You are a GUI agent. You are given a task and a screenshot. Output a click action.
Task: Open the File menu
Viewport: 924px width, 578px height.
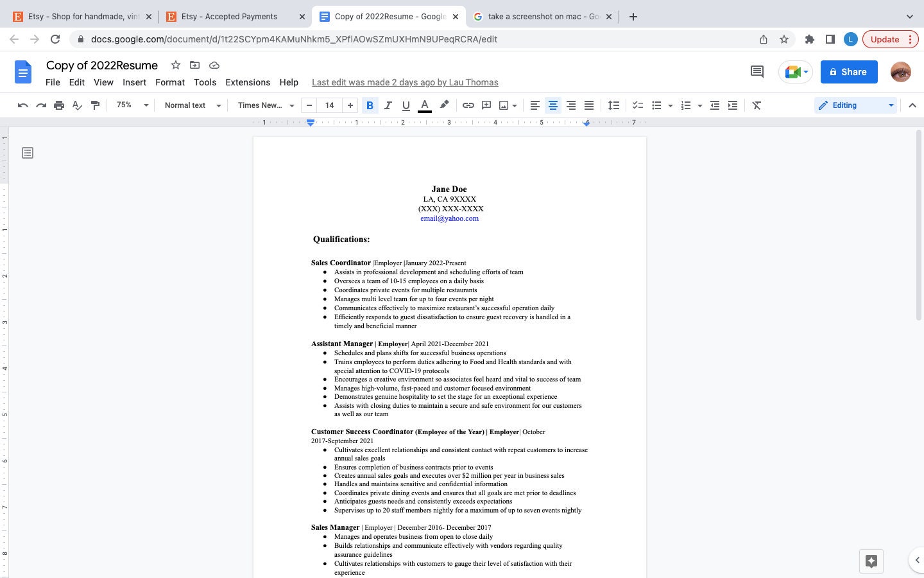pyautogui.click(x=53, y=82)
